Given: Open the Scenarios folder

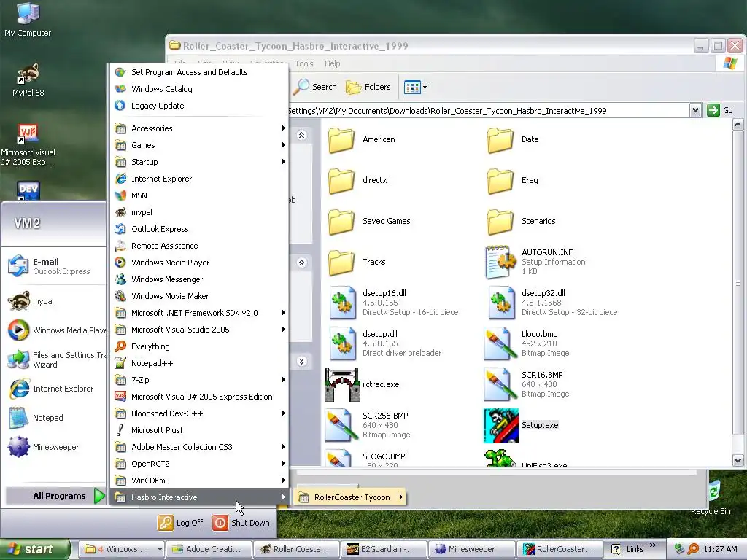Looking at the screenshot, I should pos(521,221).
